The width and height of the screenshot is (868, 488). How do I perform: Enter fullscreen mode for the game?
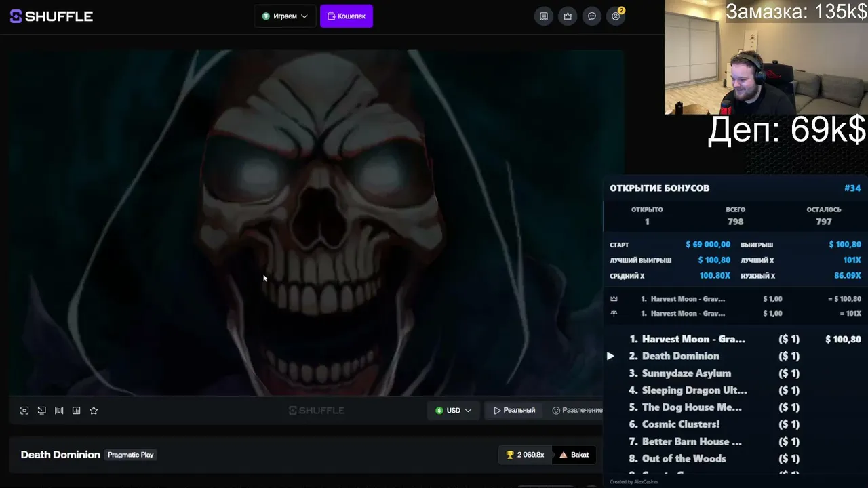coord(24,410)
